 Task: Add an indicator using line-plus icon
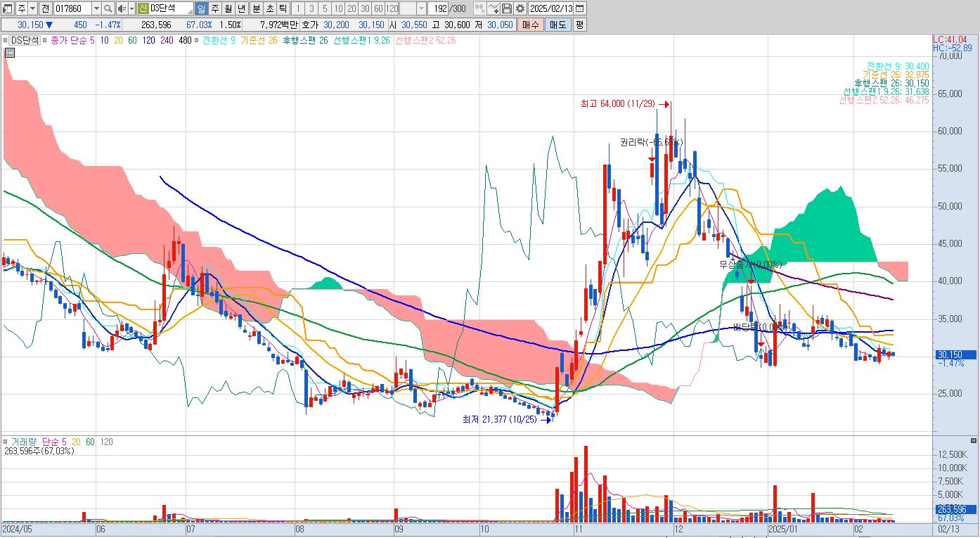pos(493,8)
